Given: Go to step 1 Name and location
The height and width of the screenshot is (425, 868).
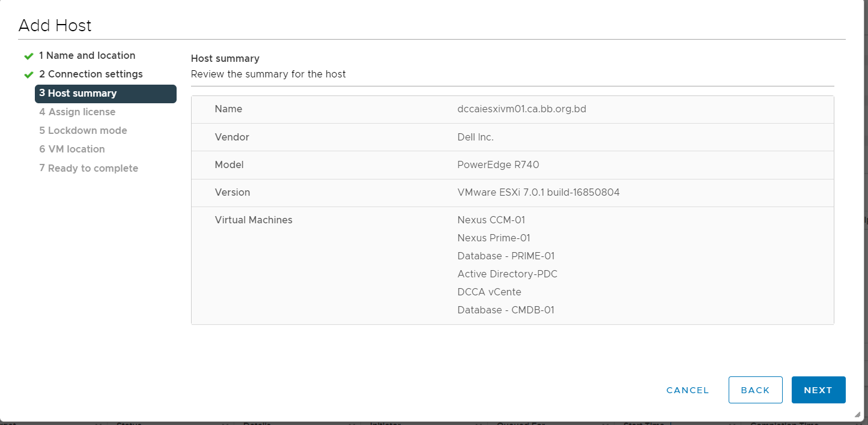Looking at the screenshot, I should 87,55.
